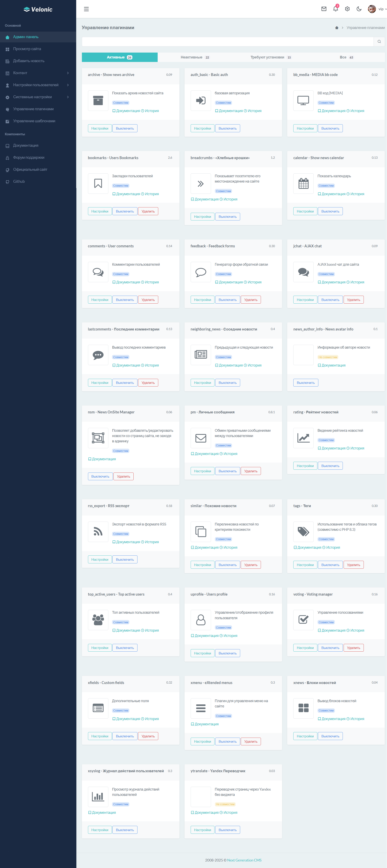The image size is (387, 868).
Task: Disable the archive plugin with Выключить
Action: pos(125,128)
